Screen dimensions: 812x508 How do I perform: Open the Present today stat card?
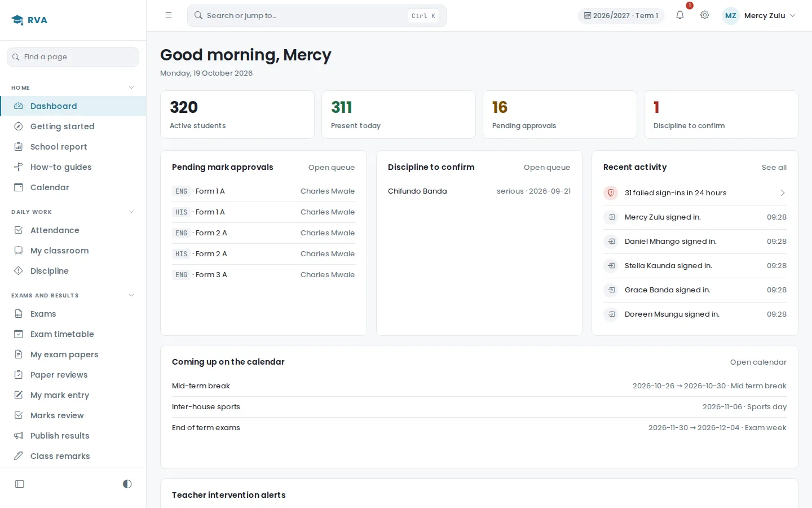[x=399, y=115]
